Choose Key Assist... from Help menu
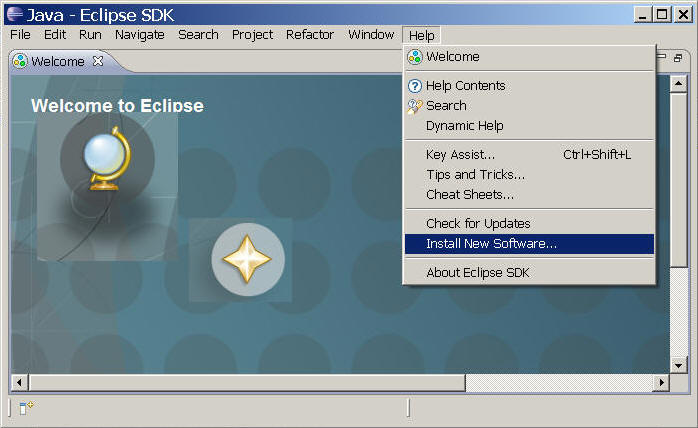This screenshot has height=428, width=698. click(x=529, y=155)
